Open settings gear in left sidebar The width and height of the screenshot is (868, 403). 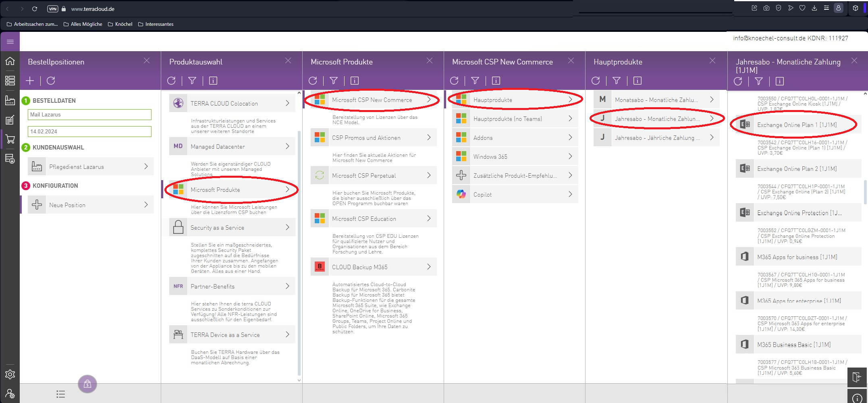(x=10, y=374)
